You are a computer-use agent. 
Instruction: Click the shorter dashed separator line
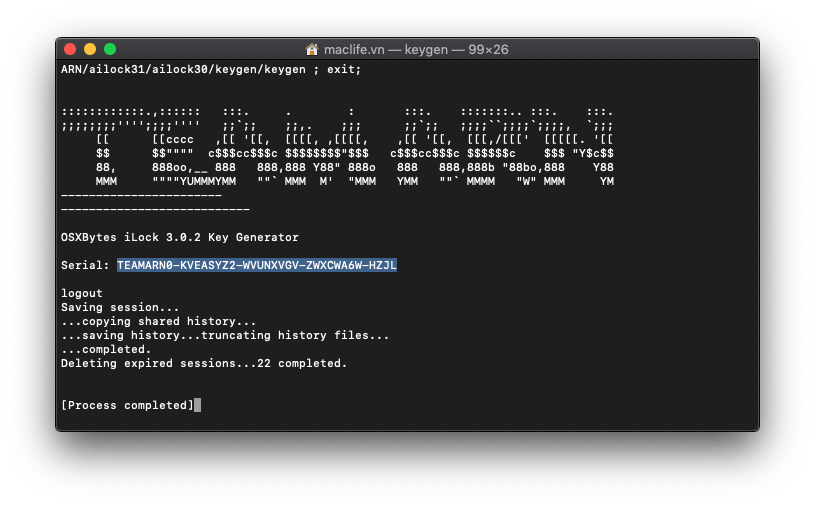pyautogui.click(x=141, y=195)
